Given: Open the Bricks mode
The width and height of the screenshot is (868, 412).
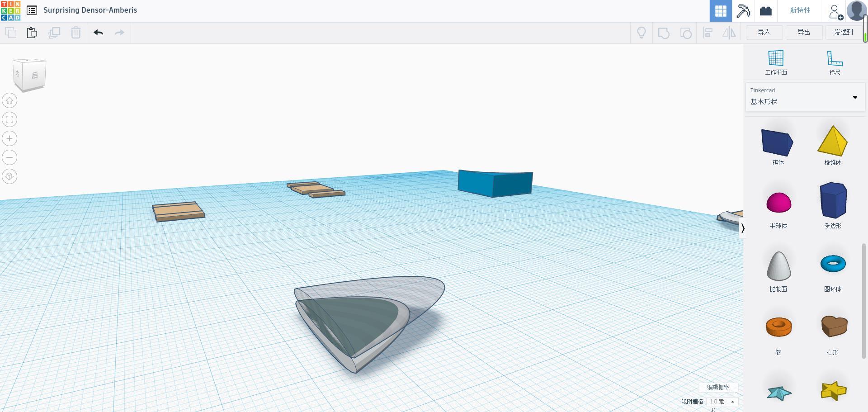Looking at the screenshot, I should tap(765, 11).
